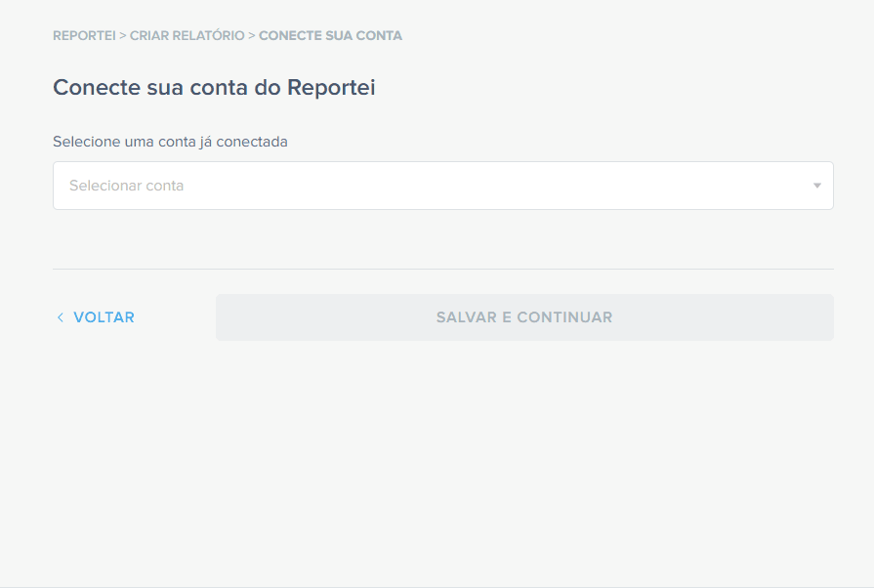Click the dropdown arrow in account selector

point(817,186)
